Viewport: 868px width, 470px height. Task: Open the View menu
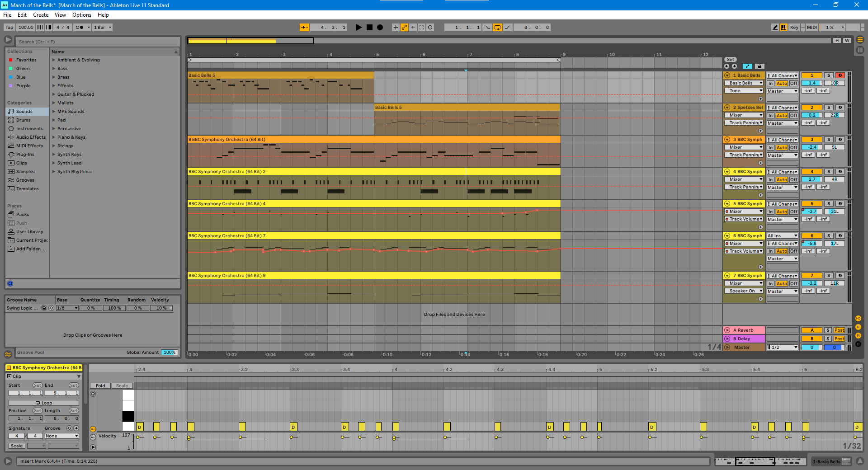click(x=60, y=15)
